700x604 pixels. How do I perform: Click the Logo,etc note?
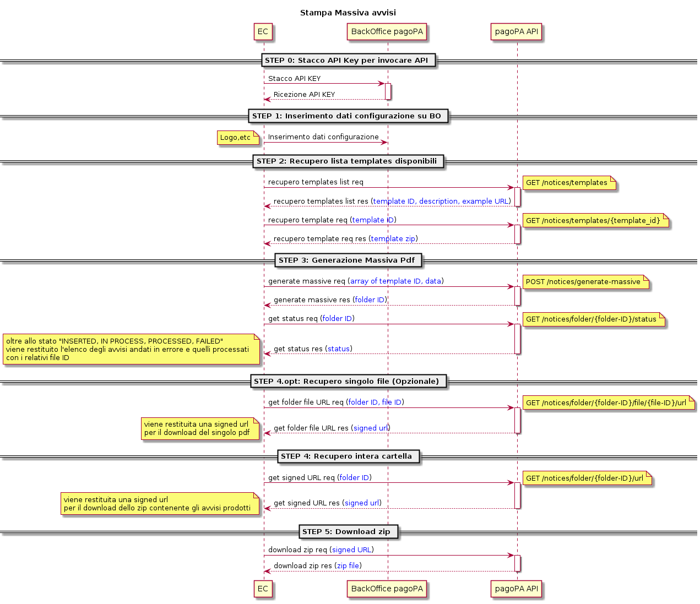pyautogui.click(x=237, y=138)
